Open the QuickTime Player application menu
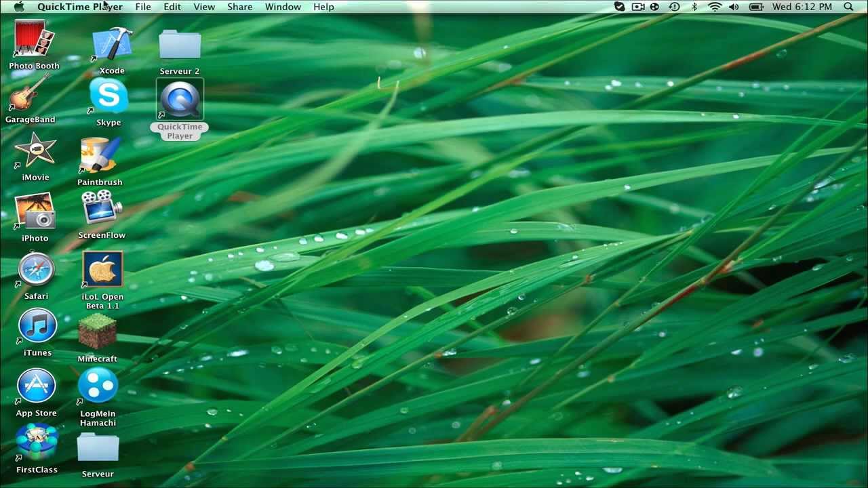This screenshot has width=868, height=488. tap(80, 7)
